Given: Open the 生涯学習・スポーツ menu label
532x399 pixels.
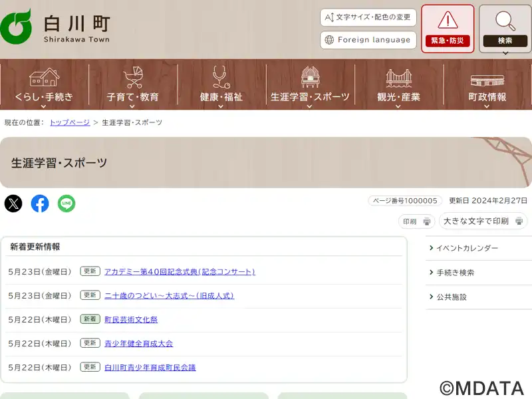Looking at the screenshot, I should tap(310, 97).
